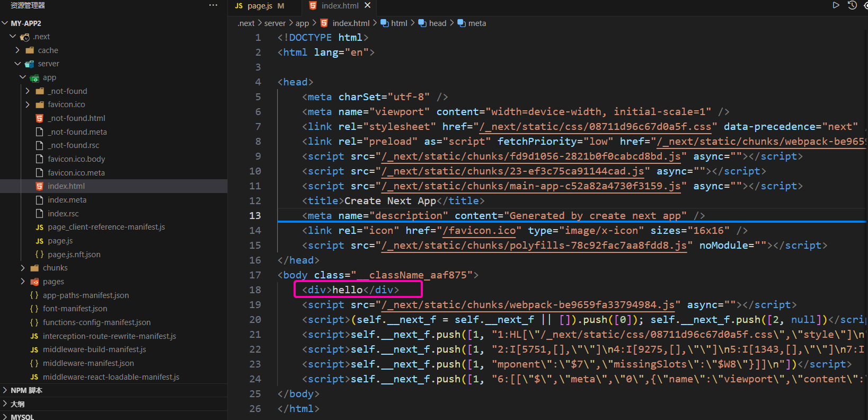Click the server breadcrumb segment
Viewport: 868px width, 420px height.
[274, 23]
